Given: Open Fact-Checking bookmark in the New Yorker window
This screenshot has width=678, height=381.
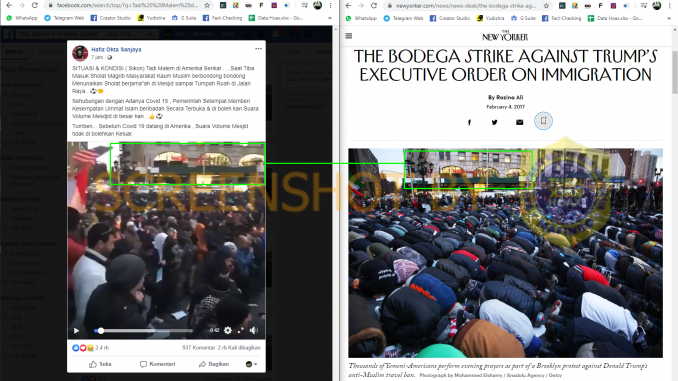Looking at the screenshot, I should coord(562,18).
